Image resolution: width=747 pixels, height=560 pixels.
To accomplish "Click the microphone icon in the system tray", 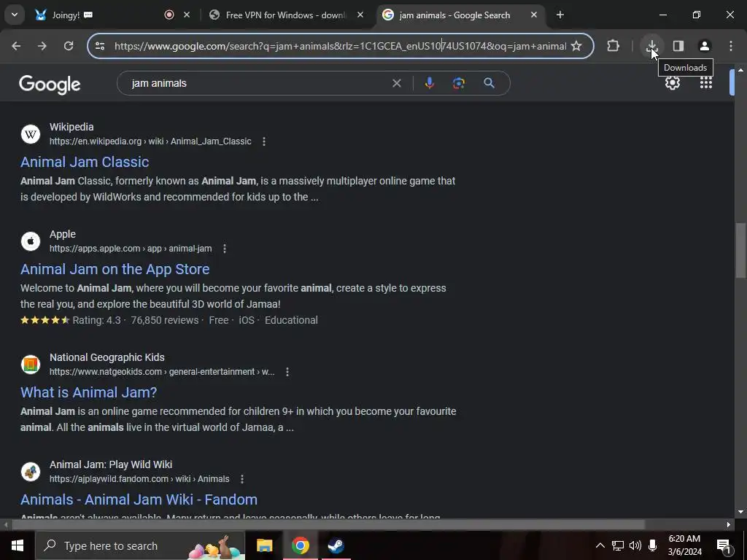I will tap(653, 545).
